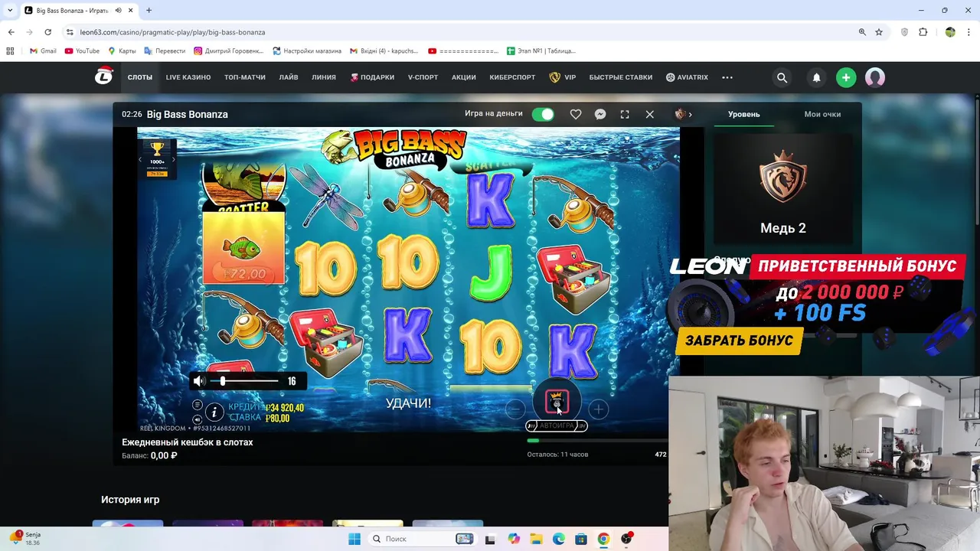The height and width of the screenshot is (551, 980).
Task: Switch the game to fullscreen mode
Action: [x=625, y=114]
